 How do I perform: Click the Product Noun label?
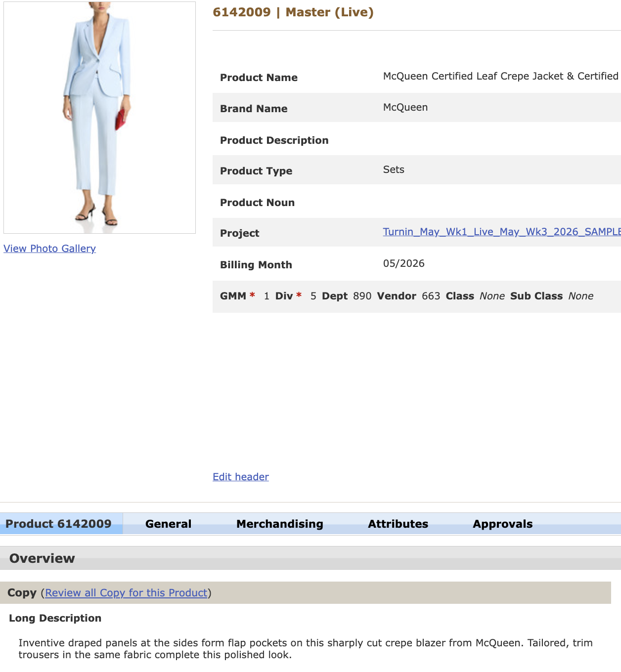pyautogui.click(x=257, y=203)
